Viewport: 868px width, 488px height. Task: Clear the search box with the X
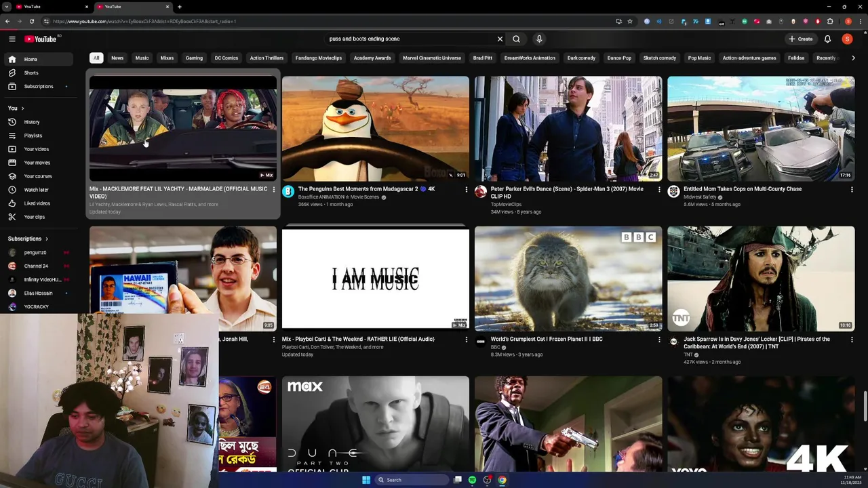coord(500,39)
